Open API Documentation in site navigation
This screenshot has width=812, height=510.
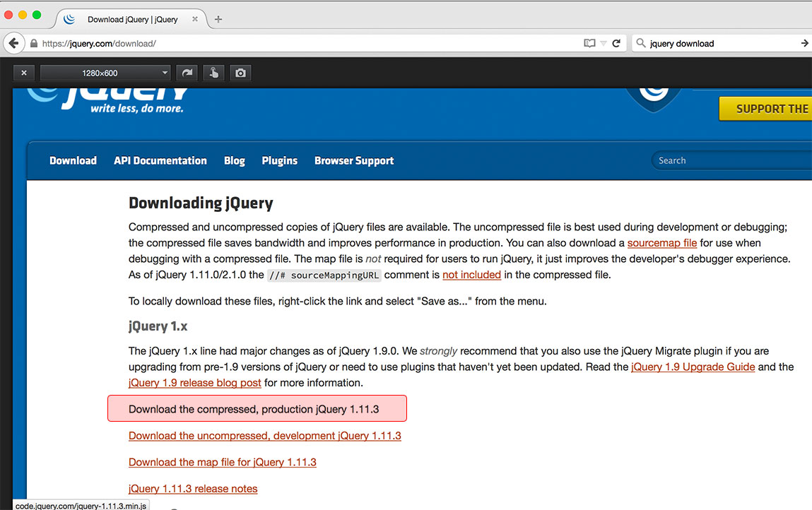(x=160, y=160)
